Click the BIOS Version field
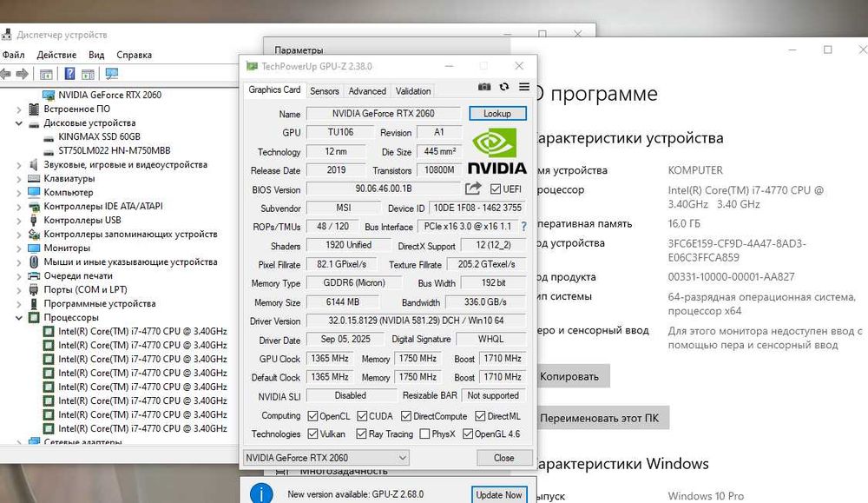This screenshot has width=868, height=503. coord(383,189)
